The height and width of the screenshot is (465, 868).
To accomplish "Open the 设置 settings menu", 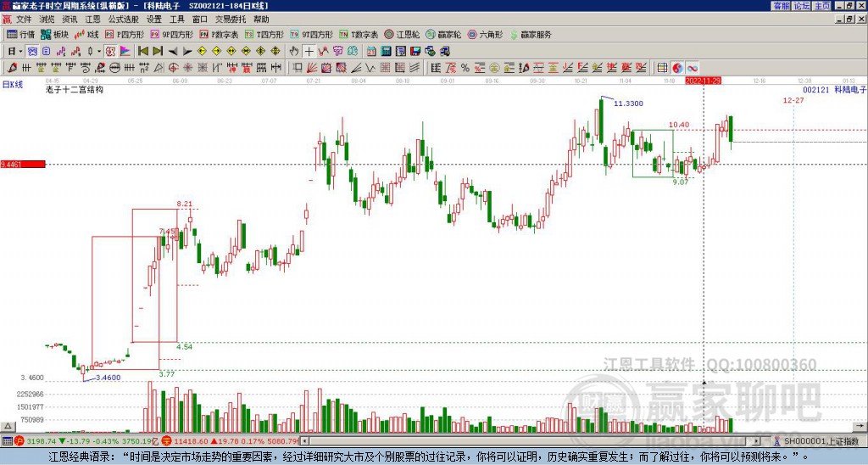I will [154, 19].
